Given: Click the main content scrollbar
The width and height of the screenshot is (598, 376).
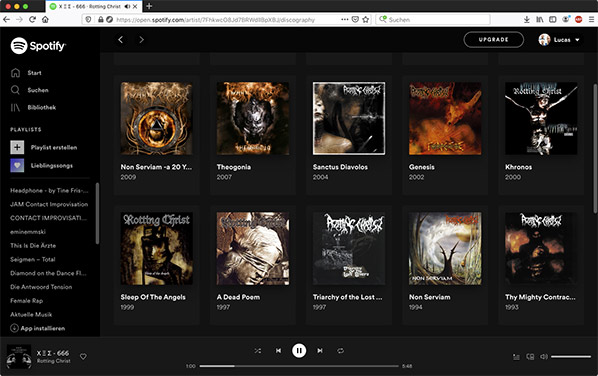Looking at the screenshot, I should pos(595,149).
